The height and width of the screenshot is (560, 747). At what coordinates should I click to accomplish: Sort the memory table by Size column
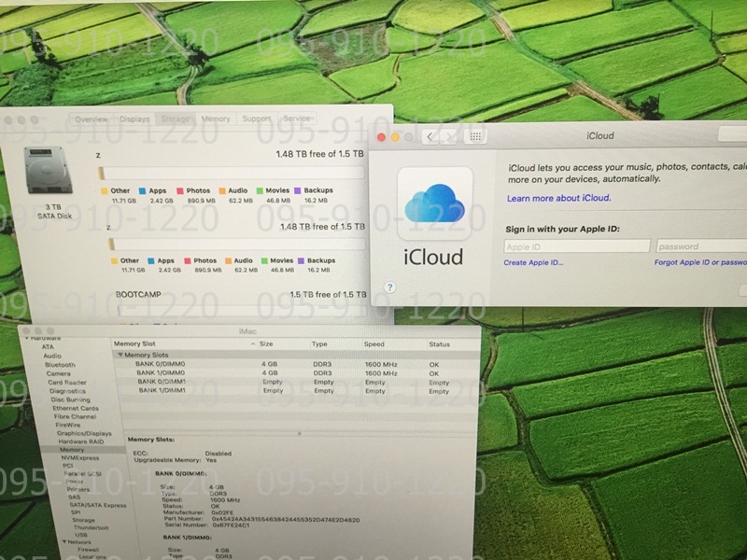click(x=266, y=343)
